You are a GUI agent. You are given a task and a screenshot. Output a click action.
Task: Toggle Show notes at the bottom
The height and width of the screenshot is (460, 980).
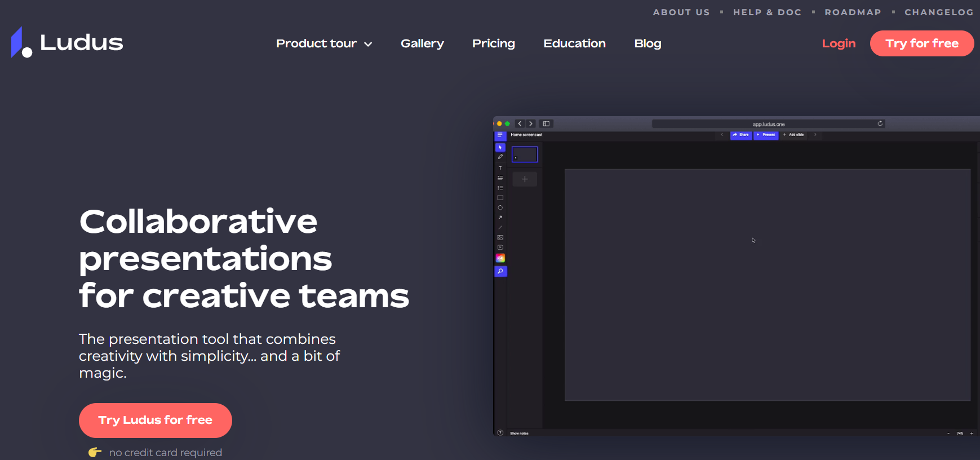(x=519, y=434)
